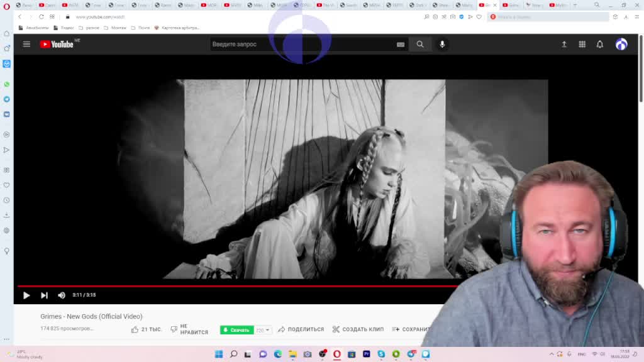Screen dimensions: 644x362
Task: Save the video with СОХРАНИТЬ
Action: [411, 329]
